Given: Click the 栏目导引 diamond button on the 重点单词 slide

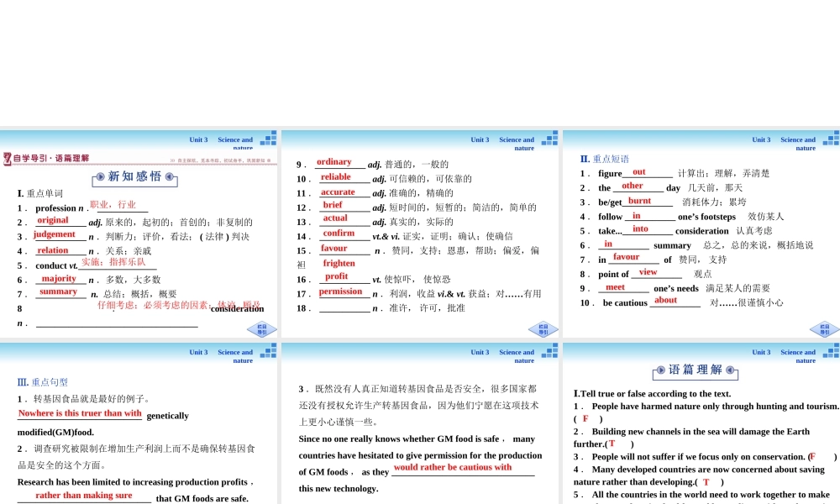Looking at the screenshot, I should pyautogui.click(x=262, y=328).
